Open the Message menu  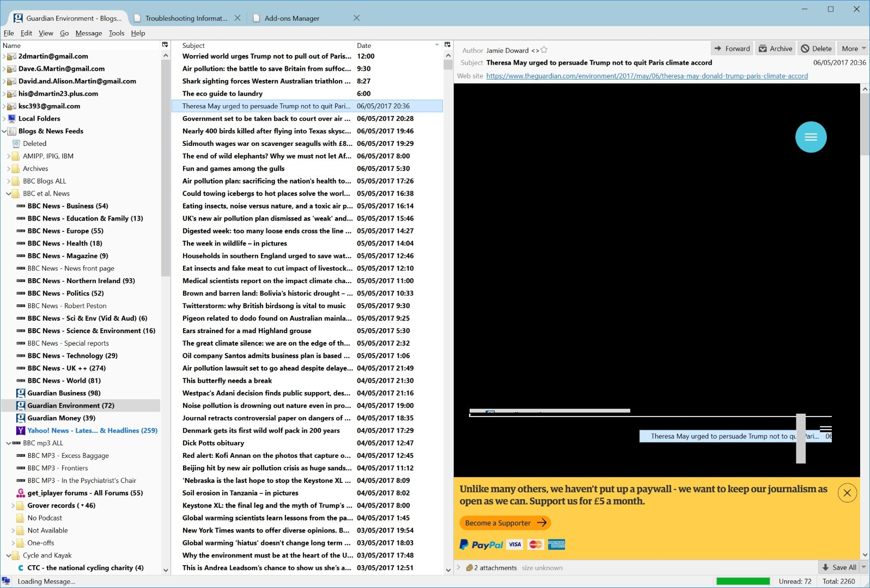pyautogui.click(x=89, y=33)
